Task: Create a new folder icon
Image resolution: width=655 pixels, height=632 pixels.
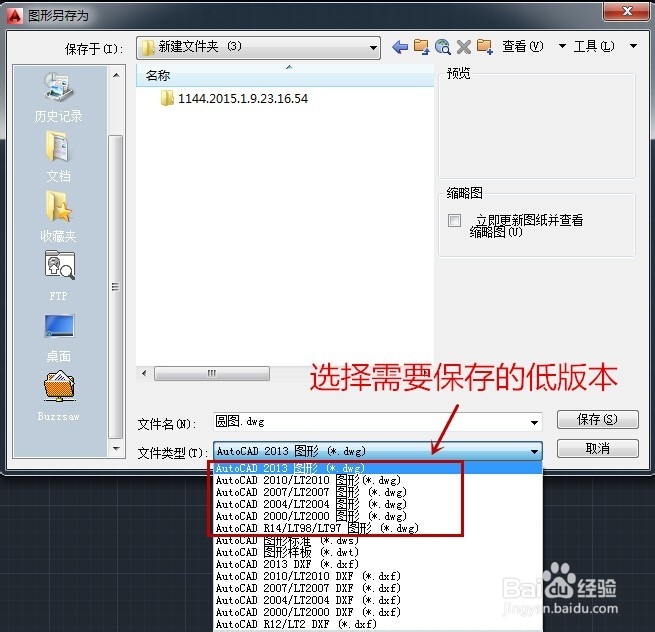Action: 485,47
